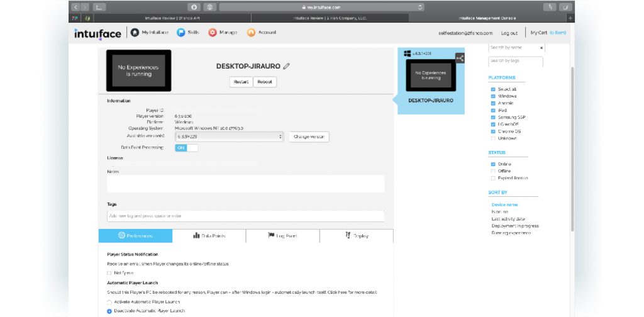
Task: Uncheck the Chrome OS checkbox
Action: [493, 131]
